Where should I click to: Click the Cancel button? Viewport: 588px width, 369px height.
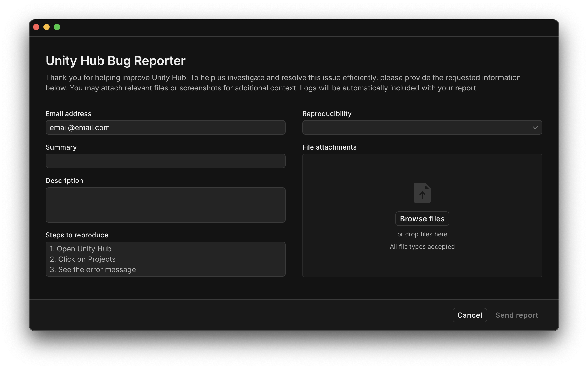click(x=470, y=315)
